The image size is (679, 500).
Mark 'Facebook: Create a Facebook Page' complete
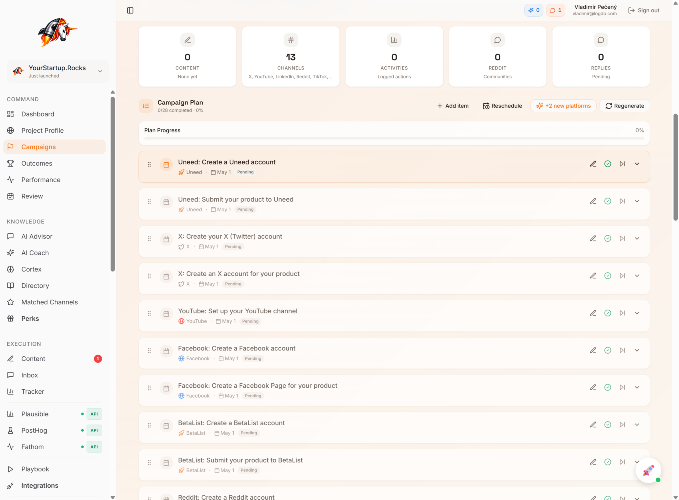click(608, 387)
